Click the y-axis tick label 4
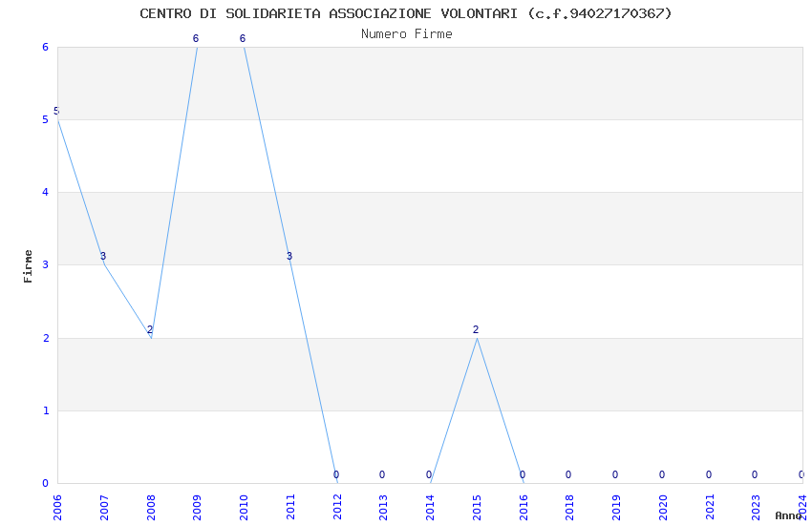Screen dimensions: 812x525 [x=46, y=193]
